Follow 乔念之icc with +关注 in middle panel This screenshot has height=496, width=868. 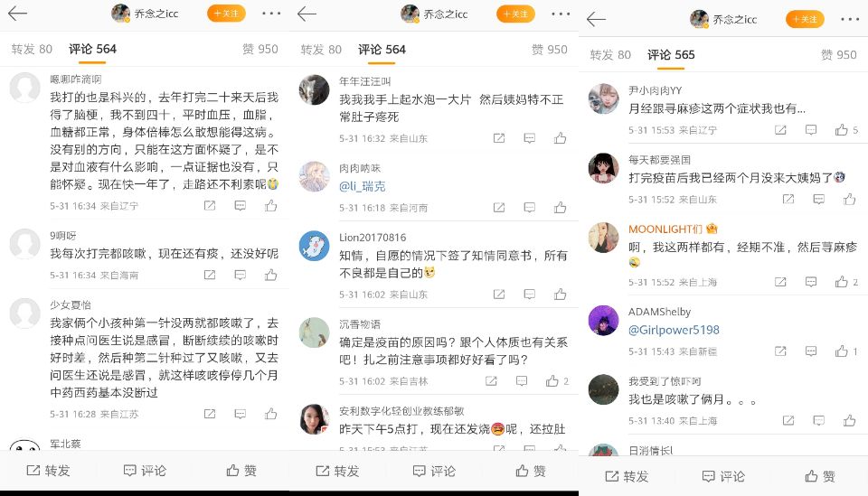515,14
